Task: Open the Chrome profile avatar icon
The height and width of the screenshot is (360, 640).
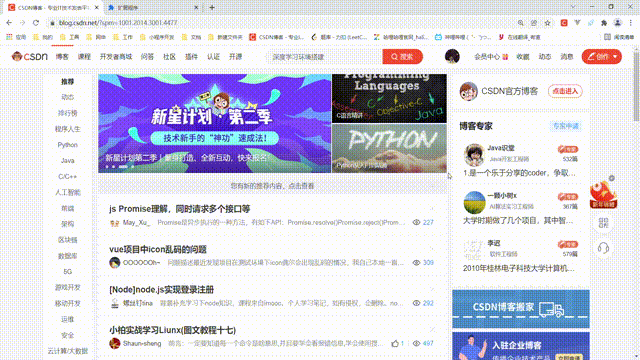Action: coord(618,23)
